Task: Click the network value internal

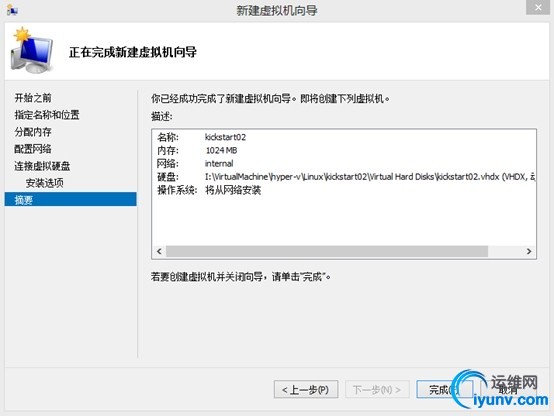Action: pyautogui.click(x=219, y=163)
